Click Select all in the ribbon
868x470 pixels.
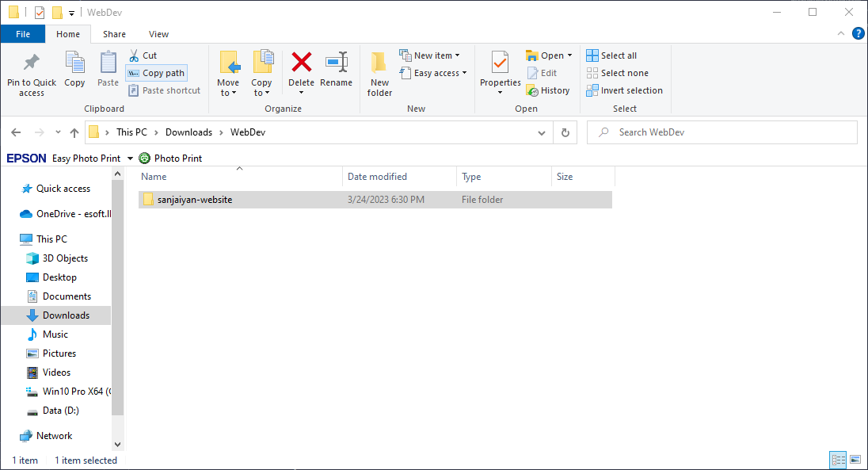click(611, 55)
